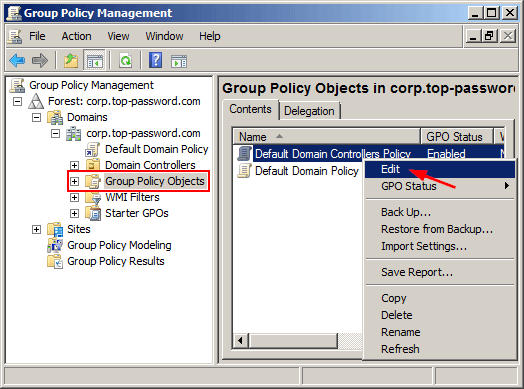Click the Up one level folder icon
Viewport: 524px width, 389px height.
click(x=71, y=60)
